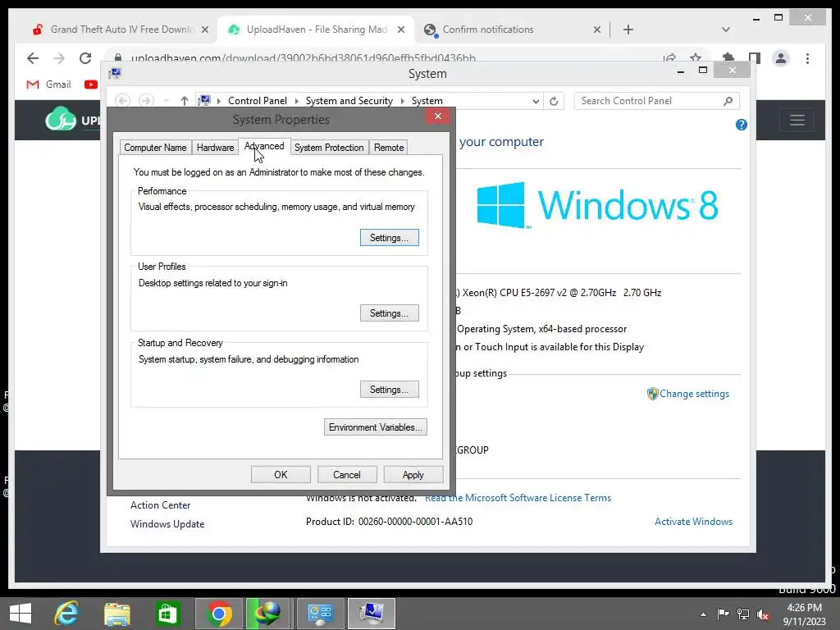840x630 pixels.
Task: Open Internet Download Manager taskbar icon
Action: (268, 614)
